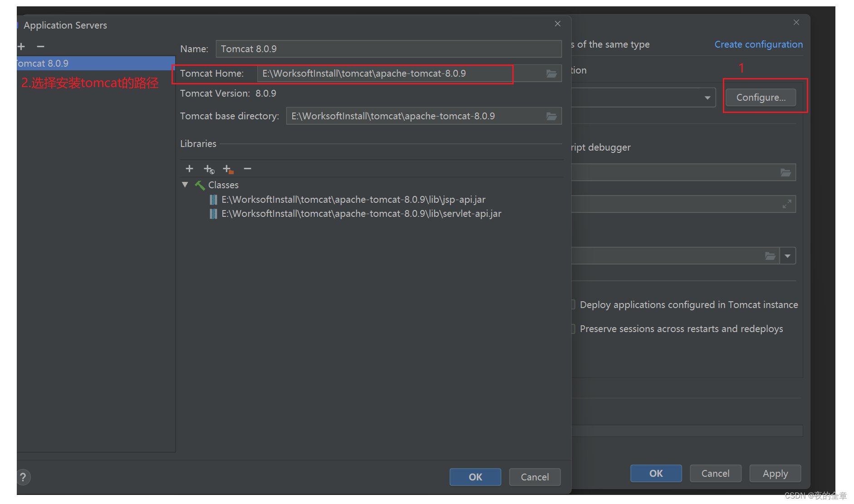This screenshot has height=504, width=854.
Task: Click Cancel in background Run configuration window
Action: 715,473
